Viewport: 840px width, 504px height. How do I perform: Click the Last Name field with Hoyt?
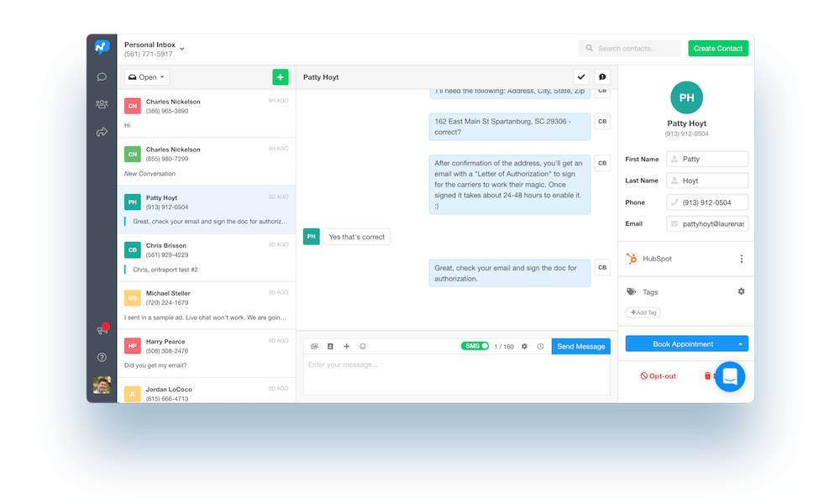[707, 181]
